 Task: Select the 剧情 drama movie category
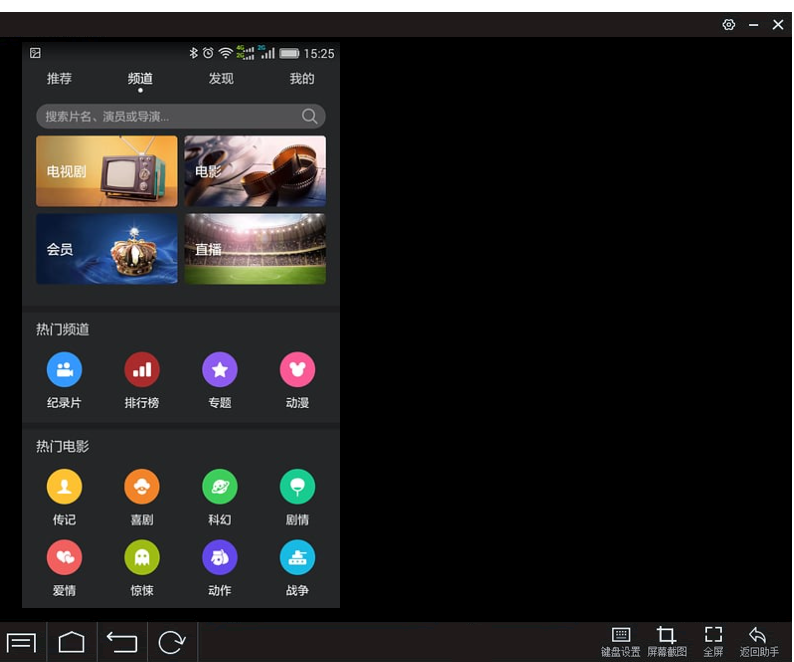pos(297,486)
